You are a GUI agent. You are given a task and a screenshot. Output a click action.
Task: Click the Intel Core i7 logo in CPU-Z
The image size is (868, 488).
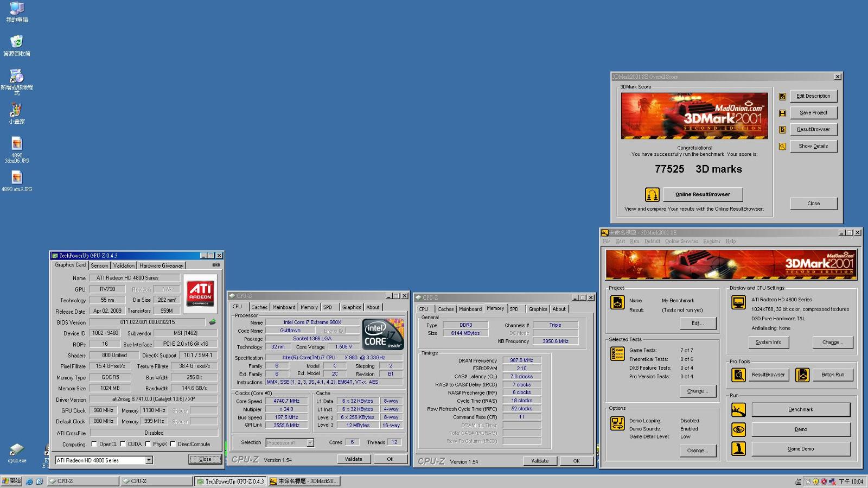[383, 334]
